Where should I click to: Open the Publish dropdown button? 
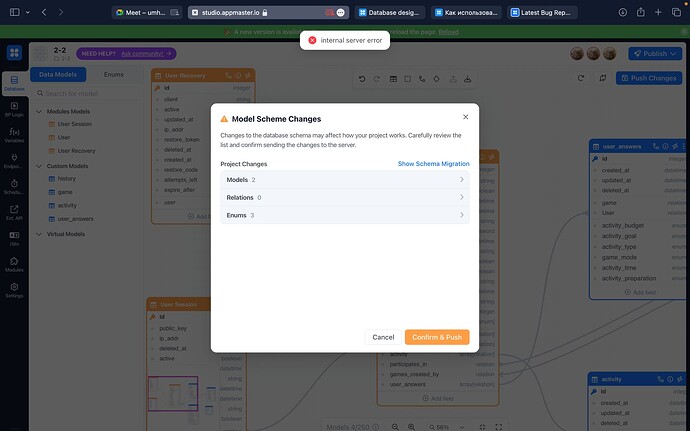click(655, 54)
